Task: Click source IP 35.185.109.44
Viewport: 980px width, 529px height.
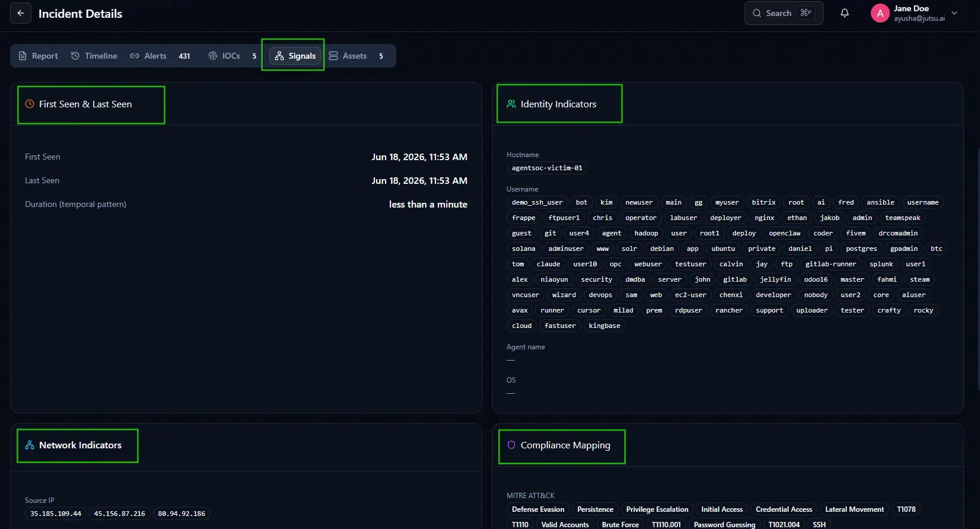Action: (56, 514)
